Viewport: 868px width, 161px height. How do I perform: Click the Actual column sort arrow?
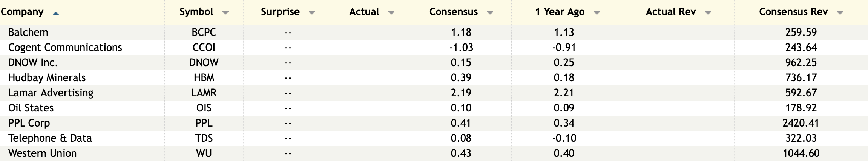pyautogui.click(x=391, y=13)
